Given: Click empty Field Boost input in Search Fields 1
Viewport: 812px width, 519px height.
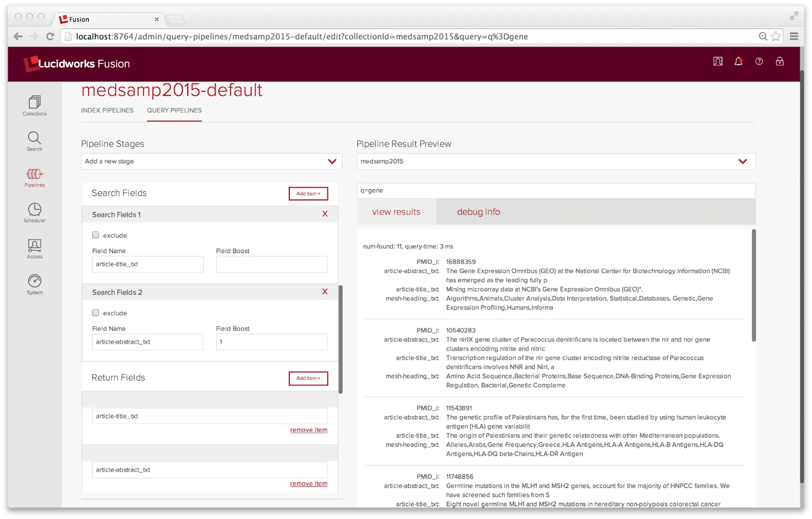Looking at the screenshot, I should [x=272, y=264].
